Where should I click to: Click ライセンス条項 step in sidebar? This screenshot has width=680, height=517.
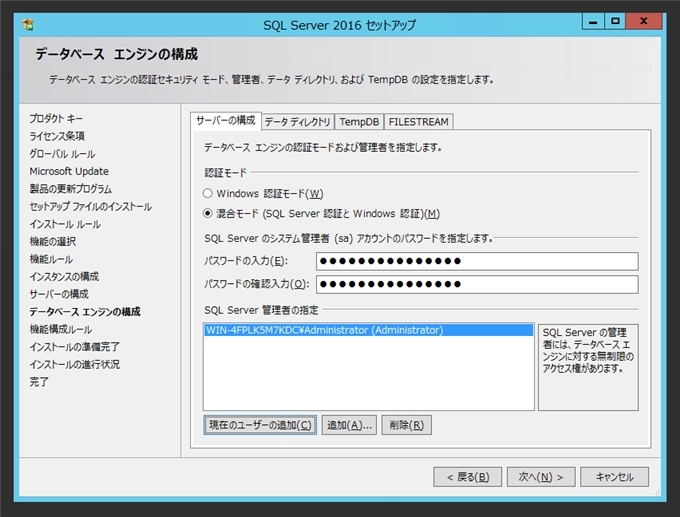(57, 136)
